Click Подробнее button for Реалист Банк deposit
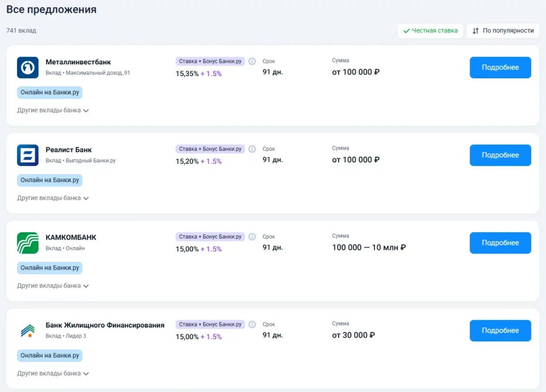 tap(500, 155)
